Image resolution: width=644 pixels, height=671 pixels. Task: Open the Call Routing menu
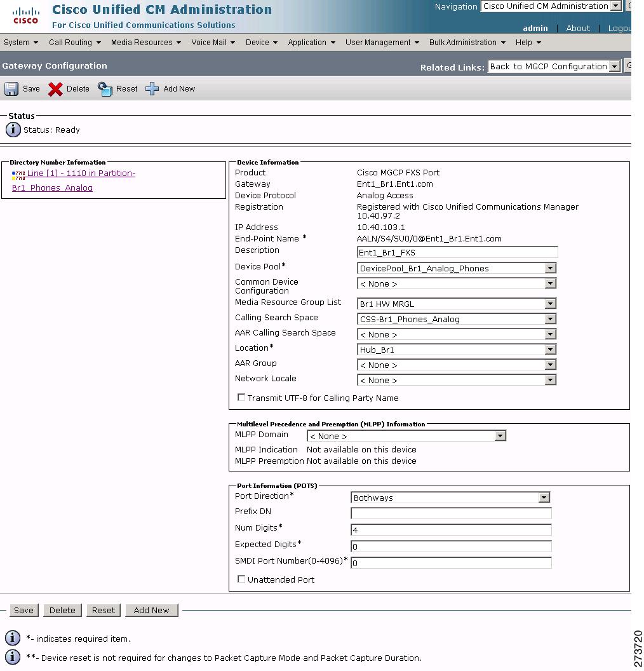click(75, 43)
